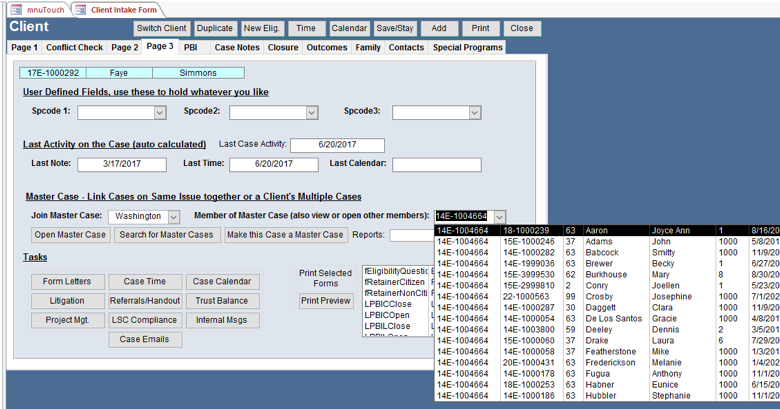Select fRetainerCitizen in the forms list
780x409 pixels.
click(394, 282)
